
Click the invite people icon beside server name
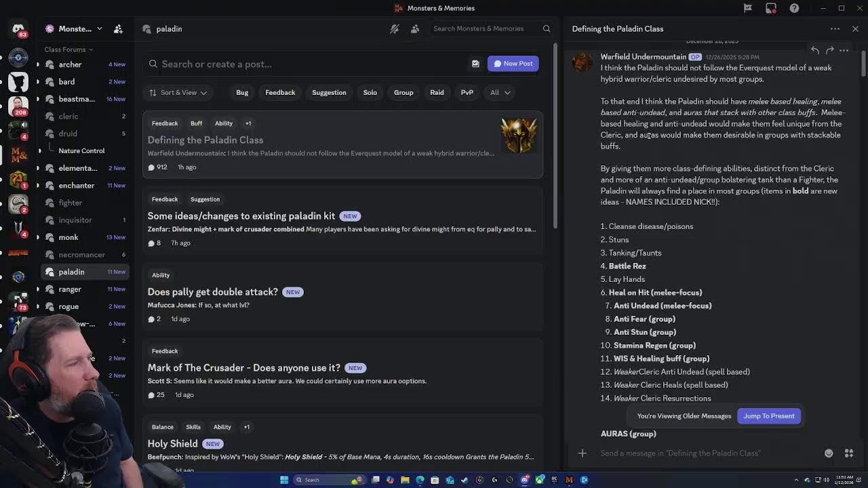coord(118,29)
